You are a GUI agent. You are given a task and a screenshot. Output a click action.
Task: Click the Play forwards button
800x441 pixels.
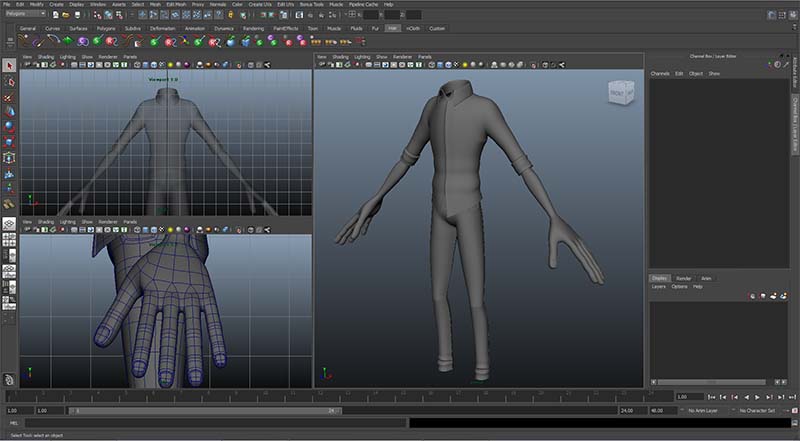click(x=758, y=397)
